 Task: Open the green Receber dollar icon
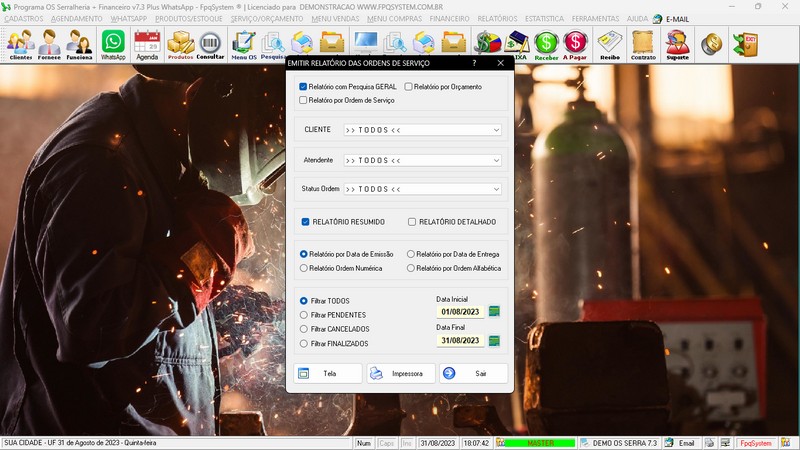pos(546,44)
